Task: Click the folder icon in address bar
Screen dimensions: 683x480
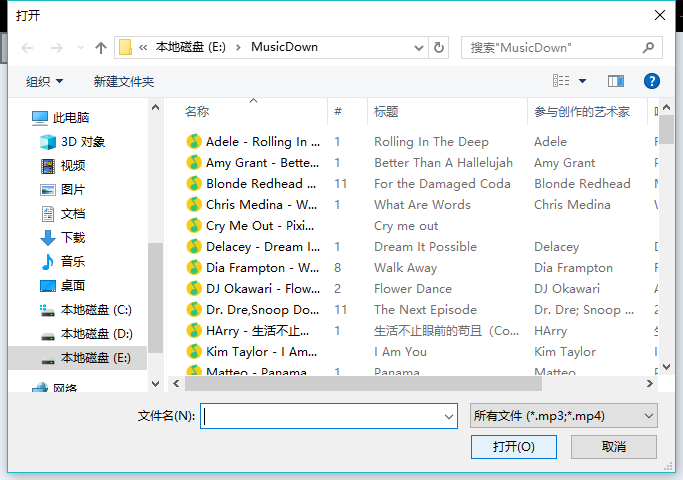Action: [x=125, y=47]
